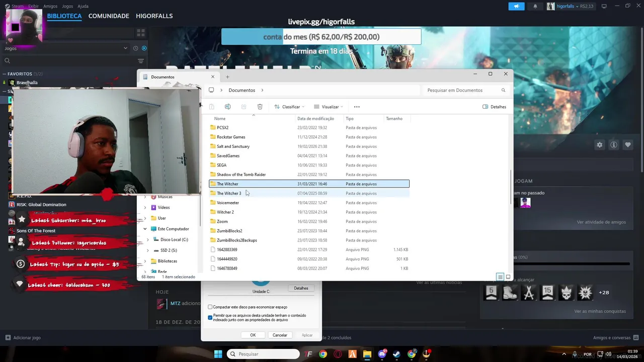This screenshot has height=362, width=644.
Task: Click the delete trash icon in Explorer
Action: 260,107
